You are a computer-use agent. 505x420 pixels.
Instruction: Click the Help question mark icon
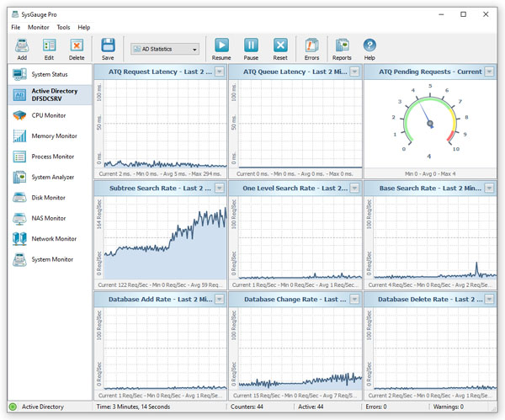point(369,45)
